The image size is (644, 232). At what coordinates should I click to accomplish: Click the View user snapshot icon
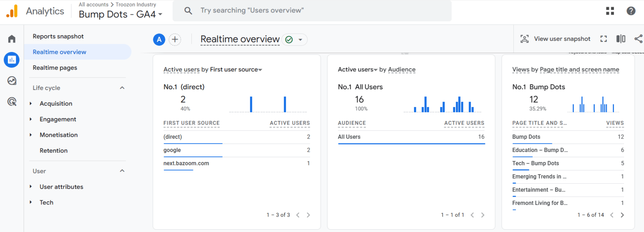click(x=525, y=39)
